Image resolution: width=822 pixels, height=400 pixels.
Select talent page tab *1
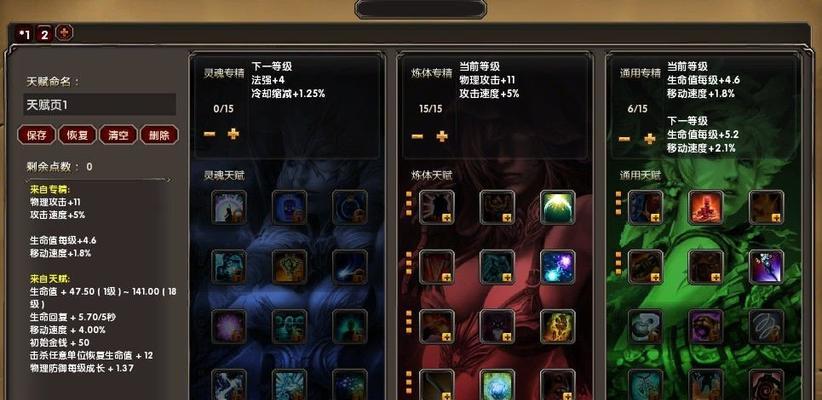[x=24, y=34]
